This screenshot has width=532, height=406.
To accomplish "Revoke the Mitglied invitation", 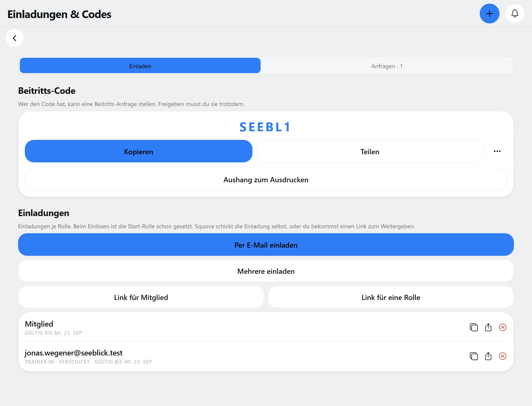I will tap(502, 327).
